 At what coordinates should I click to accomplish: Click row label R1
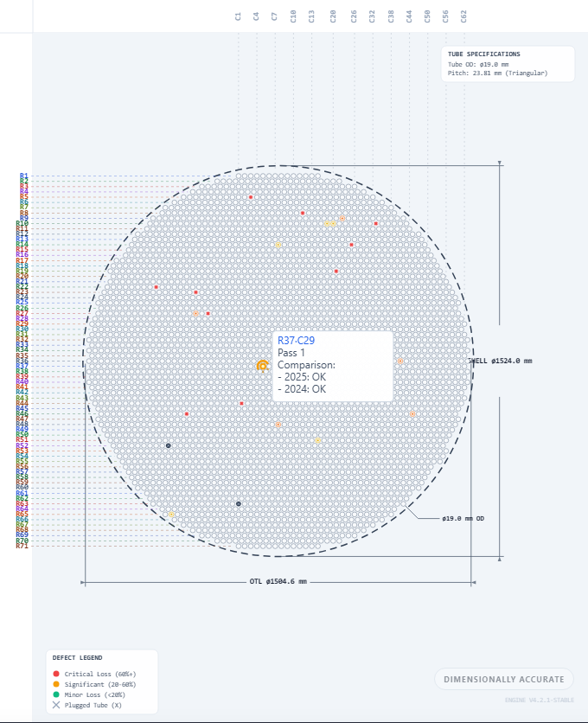click(24, 176)
